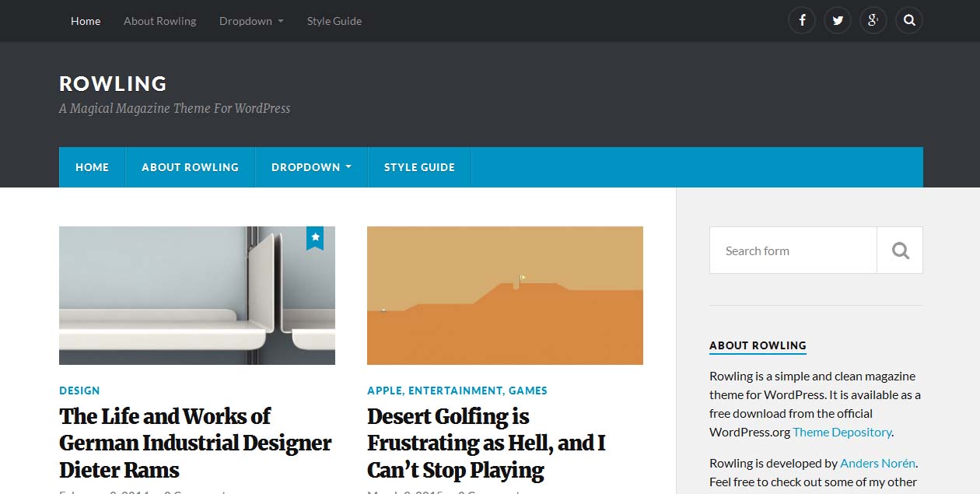Image resolution: width=980 pixels, height=494 pixels.
Task: Click the ABOUT ROWLING widget heading
Action: (758, 345)
